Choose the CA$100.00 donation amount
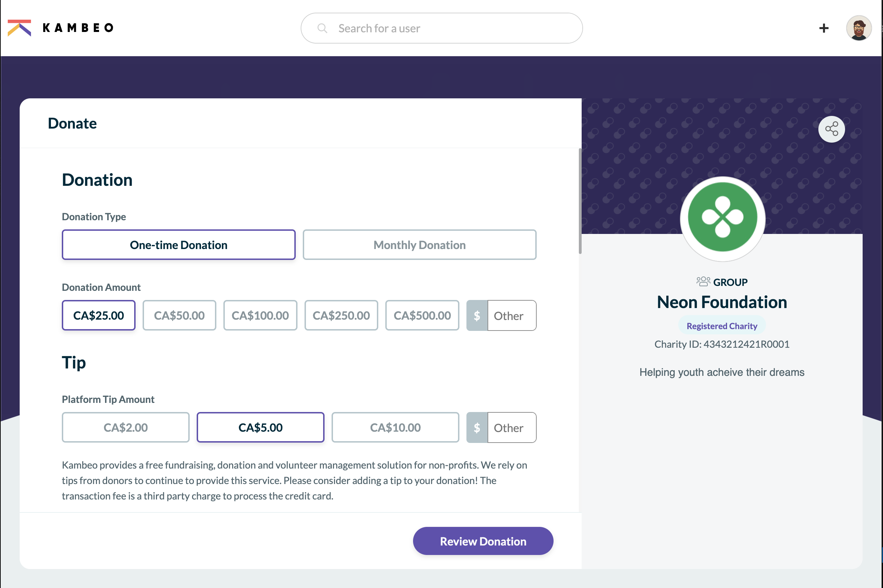This screenshot has height=588, width=883. [260, 315]
